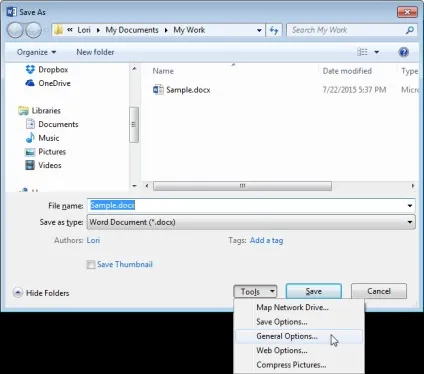
Task: Click the navigation pane vertical scrollbar thumb
Action: [134, 125]
